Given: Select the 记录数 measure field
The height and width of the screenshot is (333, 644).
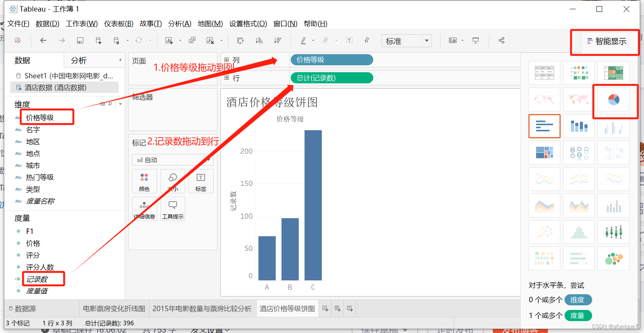Looking at the screenshot, I should click(37, 279).
